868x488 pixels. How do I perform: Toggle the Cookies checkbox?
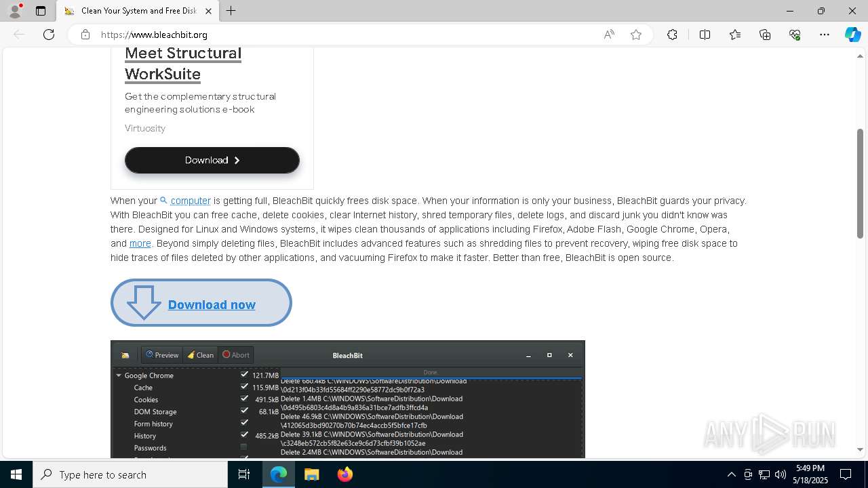click(244, 399)
